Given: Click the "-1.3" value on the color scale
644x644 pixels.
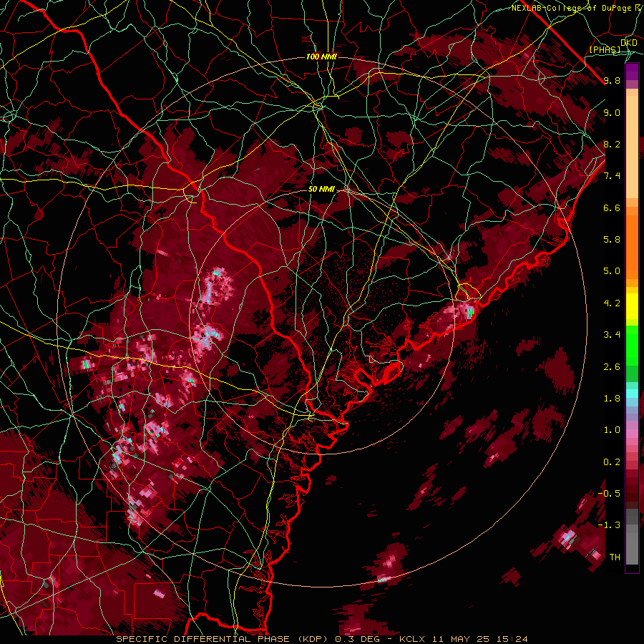Looking at the screenshot, I should pyautogui.click(x=609, y=525).
